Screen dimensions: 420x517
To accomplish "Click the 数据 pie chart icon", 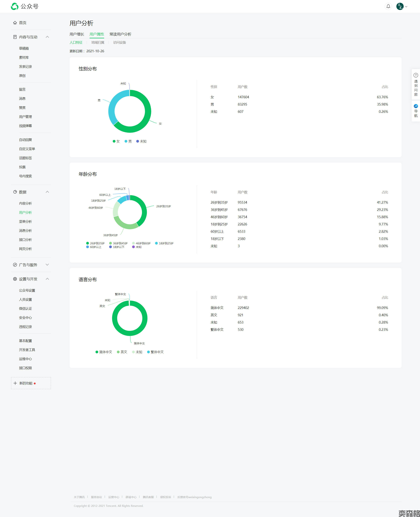I will click(15, 192).
